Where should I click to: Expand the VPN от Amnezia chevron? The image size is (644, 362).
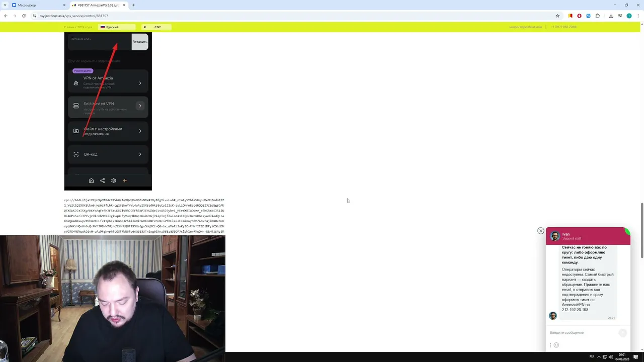point(140,83)
